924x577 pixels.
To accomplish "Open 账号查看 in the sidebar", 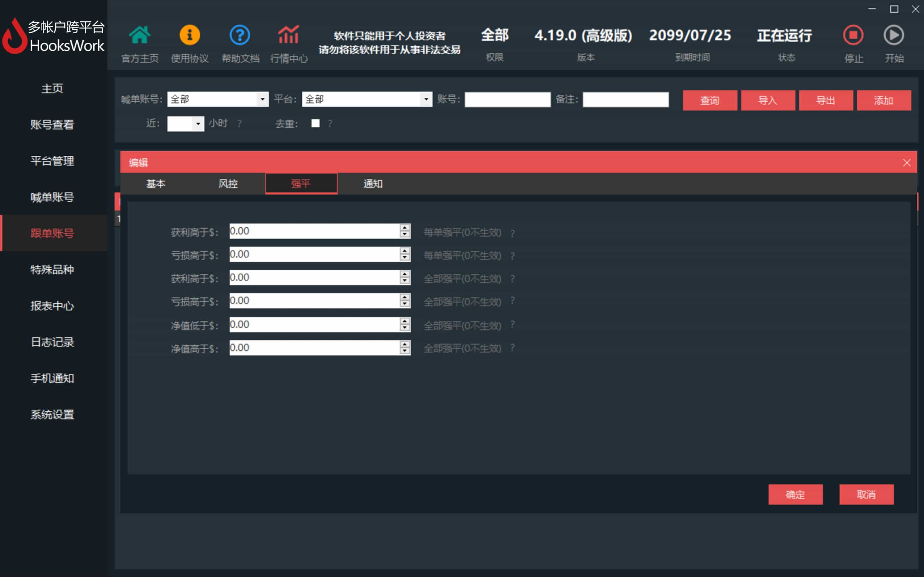I will tap(52, 125).
